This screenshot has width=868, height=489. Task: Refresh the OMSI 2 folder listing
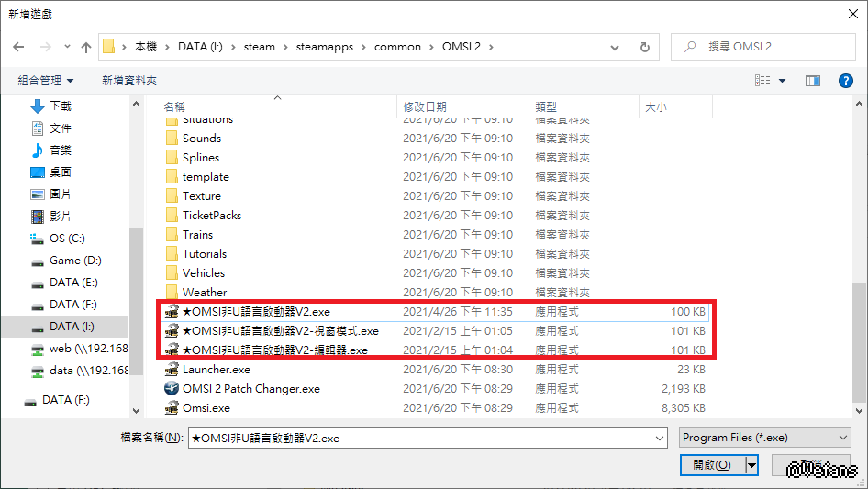(x=644, y=47)
